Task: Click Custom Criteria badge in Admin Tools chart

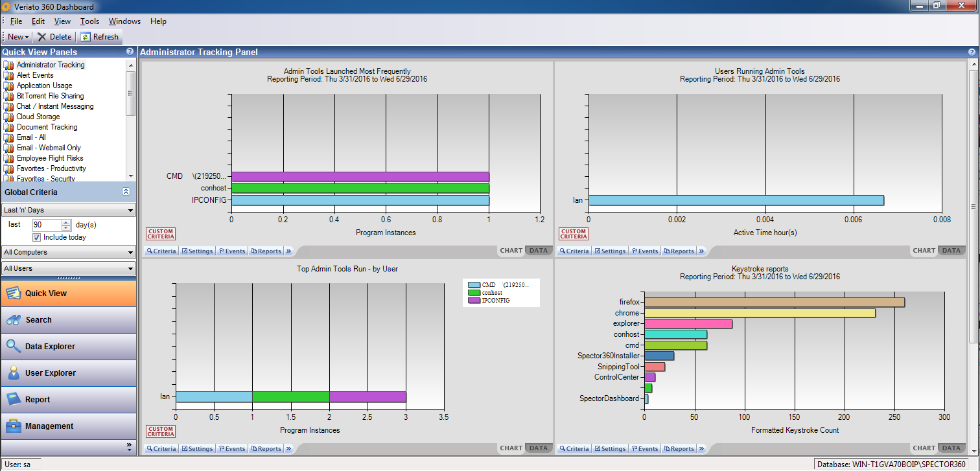Action: pyautogui.click(x=161, y=234)
